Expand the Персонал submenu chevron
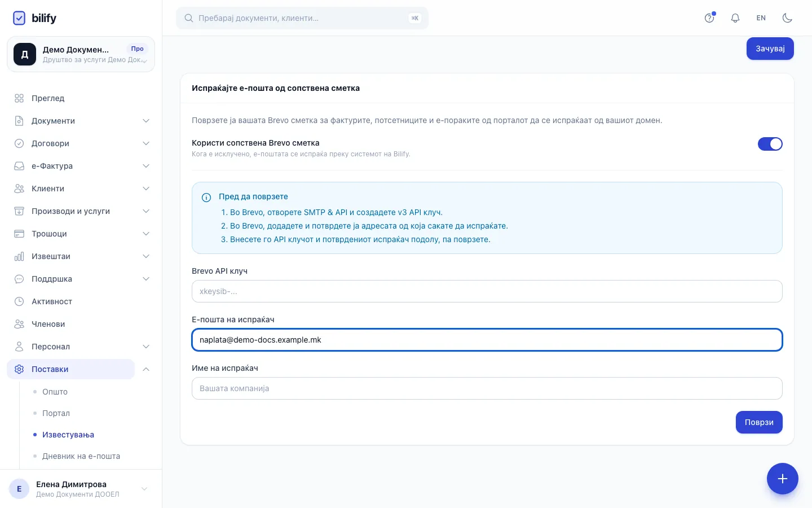 pos(146,347)
